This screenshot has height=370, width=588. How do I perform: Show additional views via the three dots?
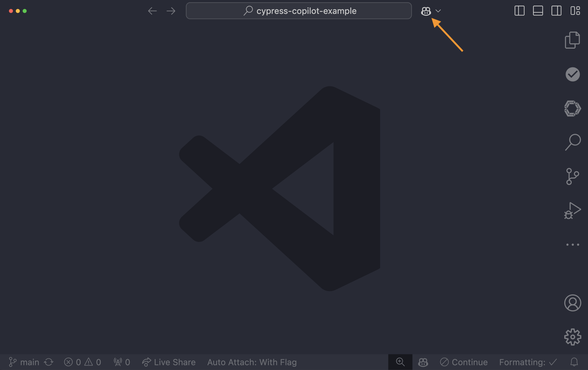(x=572, y=244)
